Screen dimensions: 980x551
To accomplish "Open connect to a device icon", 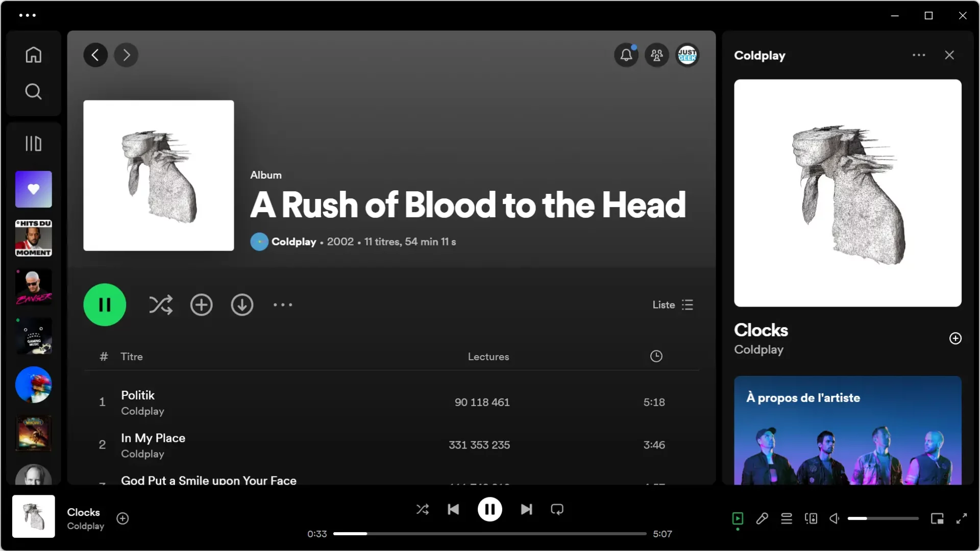I will 811,519.
